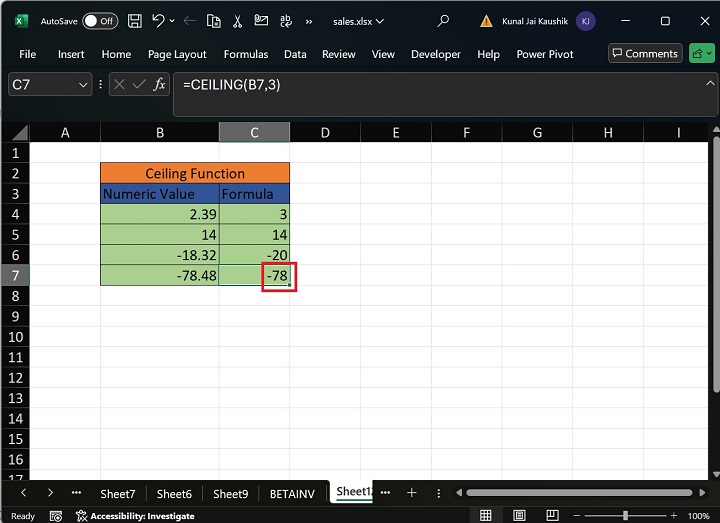Show hidden sheets left of Sheet7
Screen dimensions: 720x523
tap(76, 493)
